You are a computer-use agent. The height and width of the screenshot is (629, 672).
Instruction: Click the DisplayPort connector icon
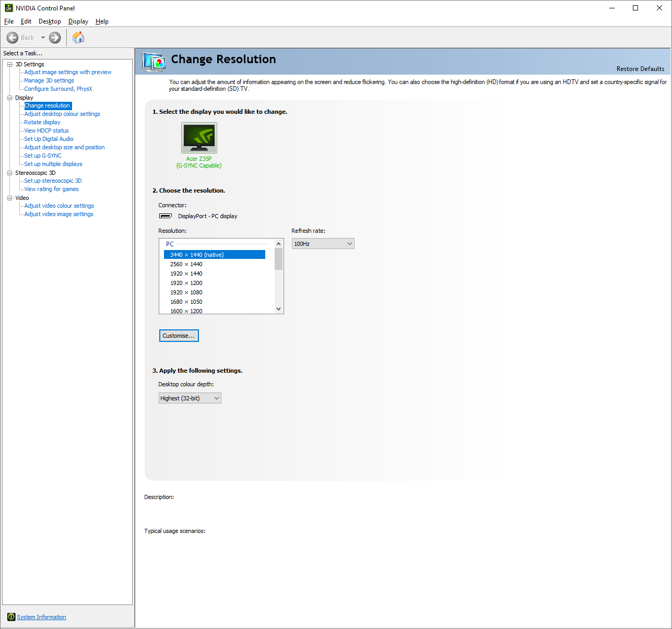coord(166,216)
